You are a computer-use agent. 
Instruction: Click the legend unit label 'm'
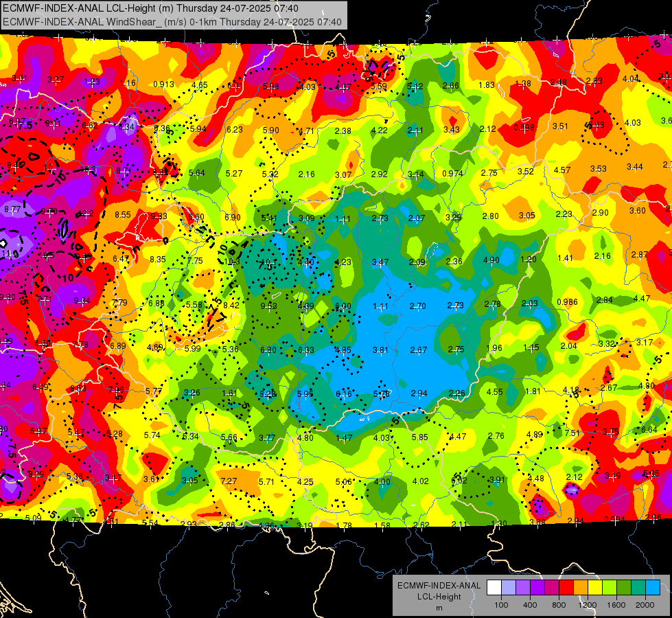click(x=439, y=608)
